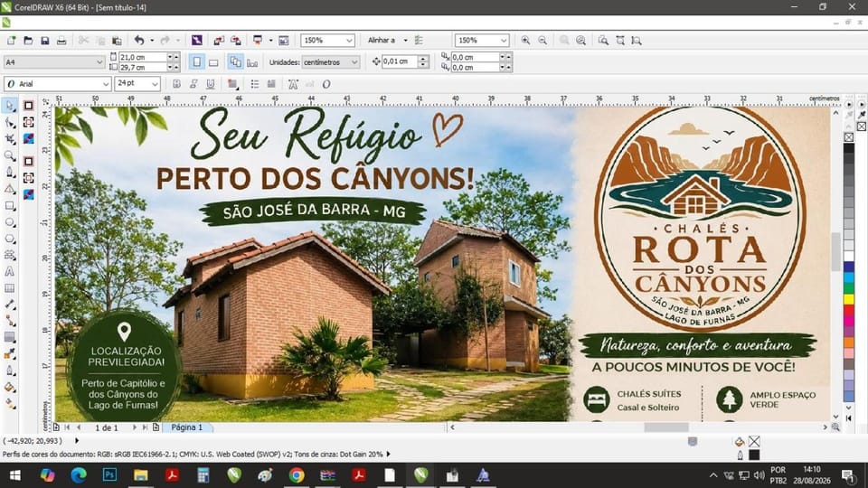Print the document with the printer icon
The height and width of the screenshot is (488, 868).
point(61,41)
